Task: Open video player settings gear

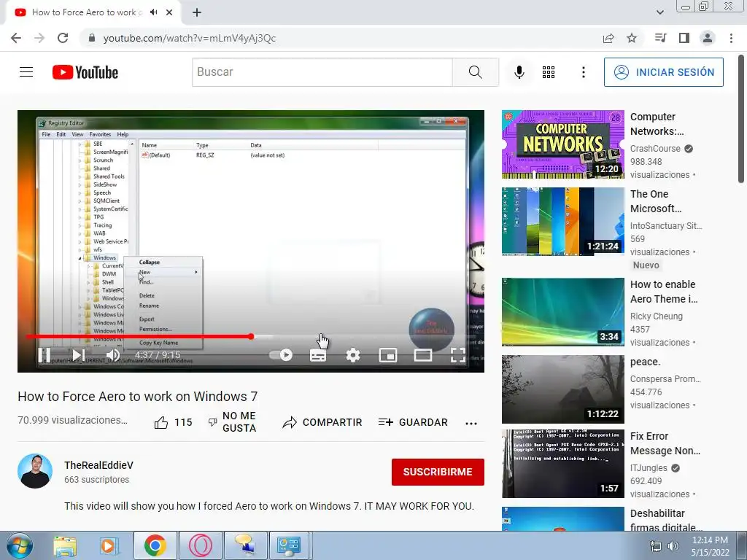Action: [x=353, y=355]
